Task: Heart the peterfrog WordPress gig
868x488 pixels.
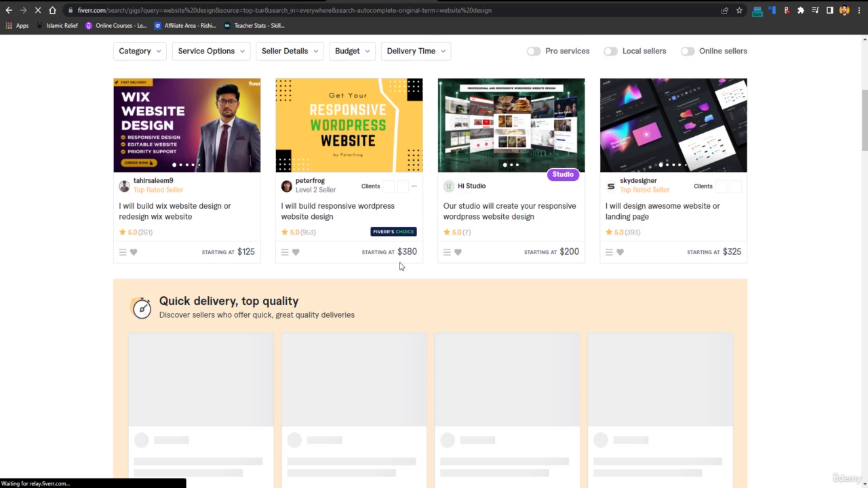Action: tap(296, 252)
